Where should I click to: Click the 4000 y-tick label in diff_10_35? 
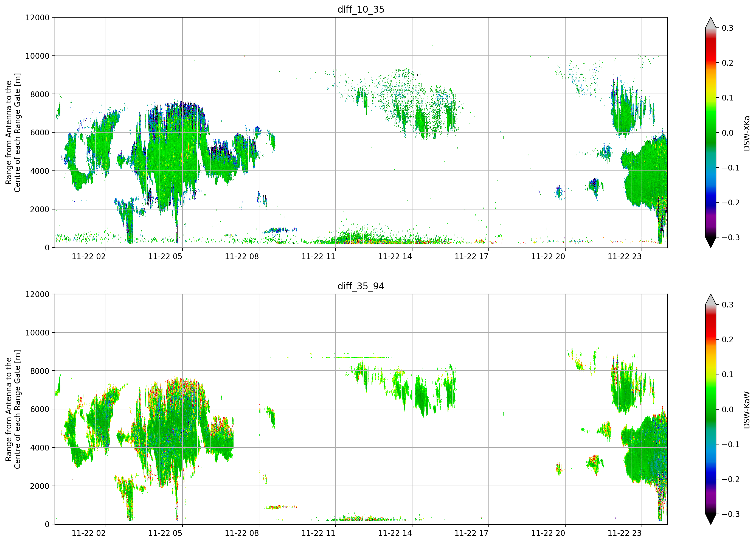click(40, 171)
